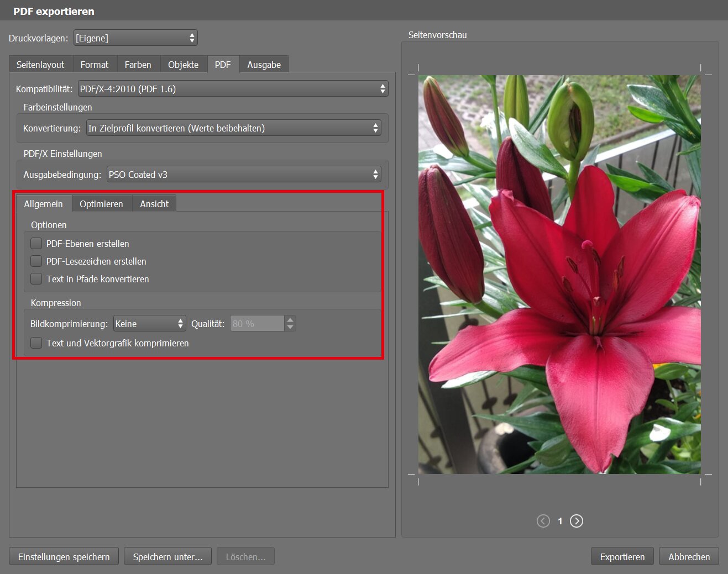Switch to the Format tab
The height and width of the screenshot is (574, 728).
95,65
